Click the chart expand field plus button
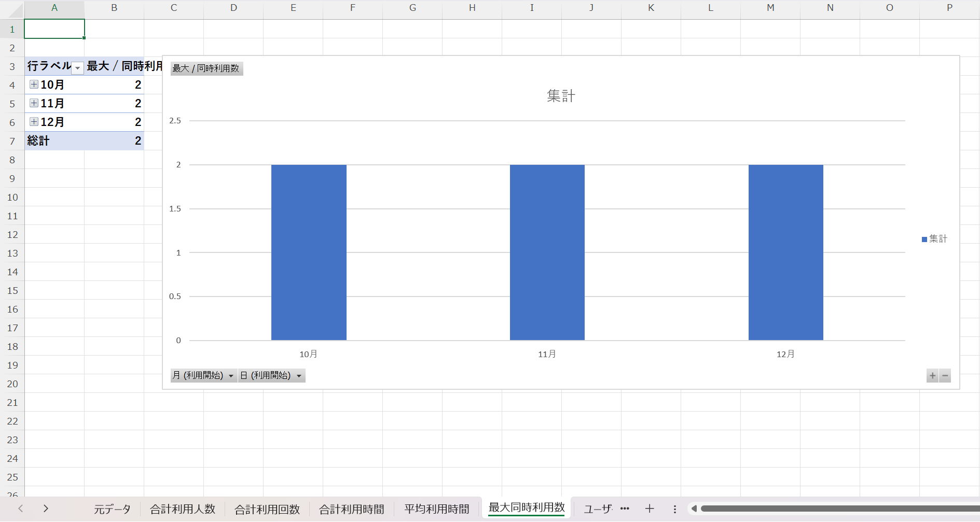 (x=932, y=376)
